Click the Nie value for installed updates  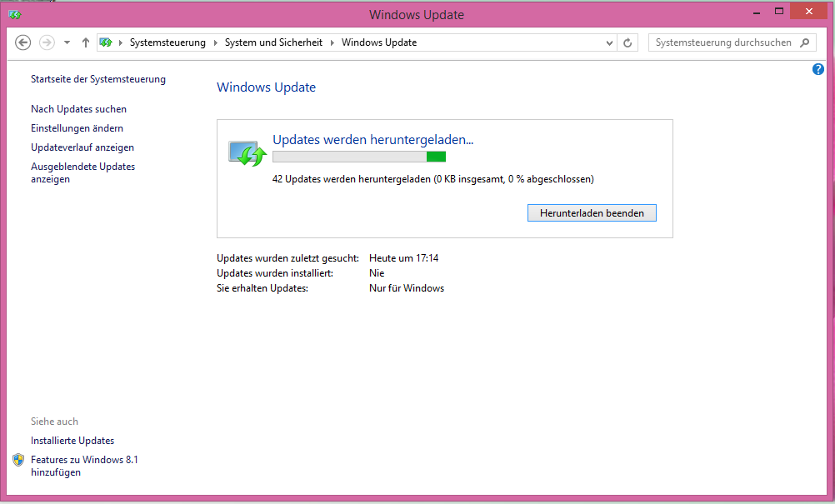[377, 273]
